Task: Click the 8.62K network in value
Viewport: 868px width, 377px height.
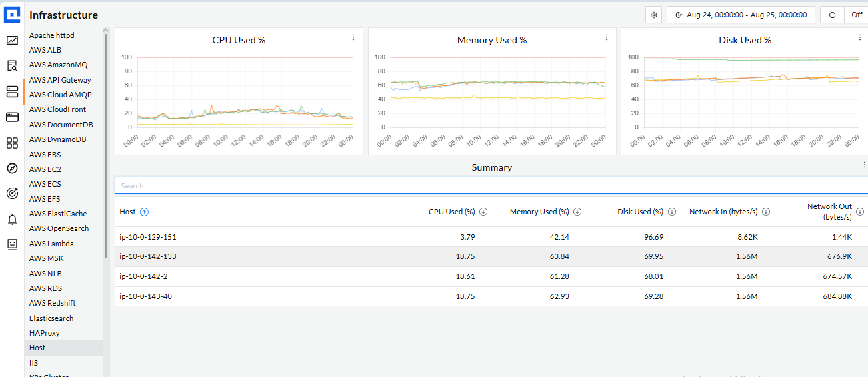Action: click(x=747, y=237)
